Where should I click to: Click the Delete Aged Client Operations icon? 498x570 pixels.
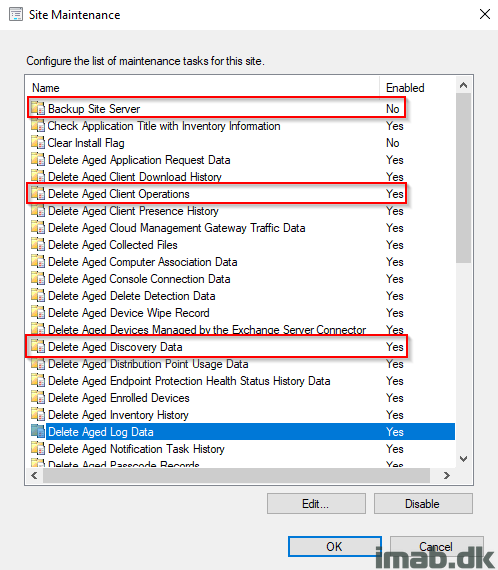[38, 193]
